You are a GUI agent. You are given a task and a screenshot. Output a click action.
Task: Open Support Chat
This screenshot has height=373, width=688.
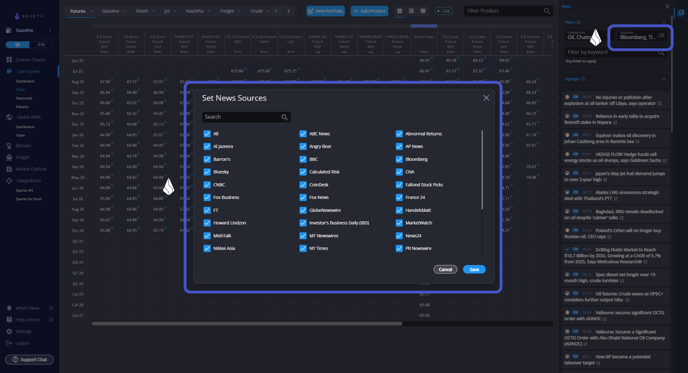click(29, 359)
